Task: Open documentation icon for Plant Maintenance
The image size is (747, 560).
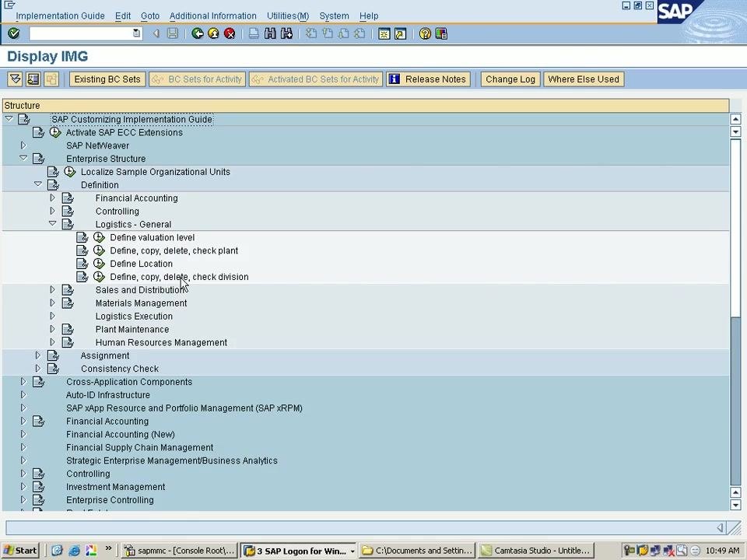Action: pyautogui.click(x=68, y=329)
